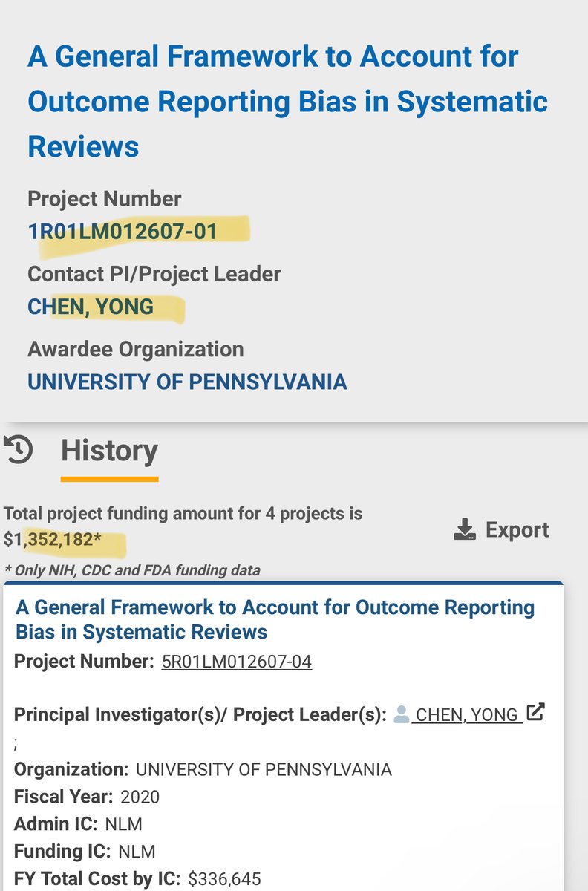The width and height of the screenshot is (588, 891).
Task: Open the project title in the history card
Action: pyautogui.click(x=275, y=619)
